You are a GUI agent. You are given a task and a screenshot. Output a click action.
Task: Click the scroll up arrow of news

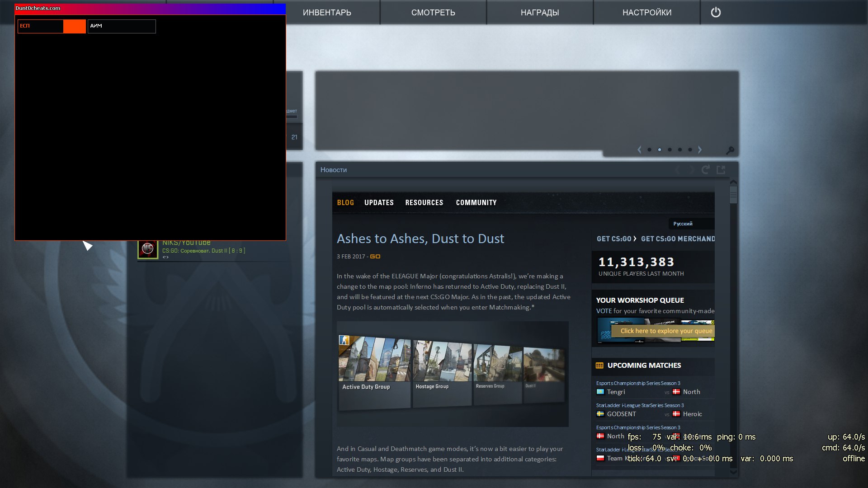pos(733,182)
